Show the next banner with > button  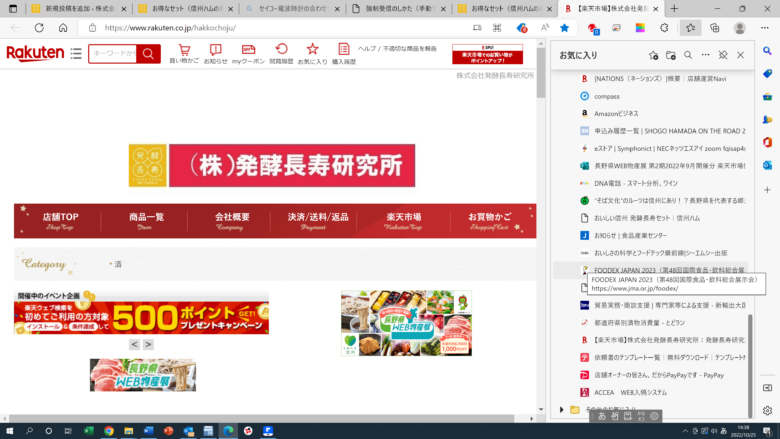[148, 344]
